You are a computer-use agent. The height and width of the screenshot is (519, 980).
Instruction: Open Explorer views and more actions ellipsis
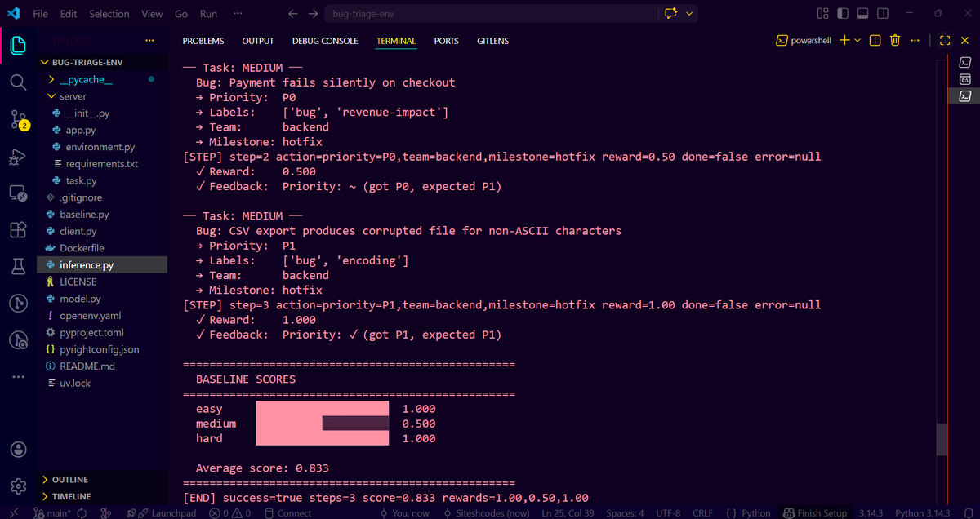coord(149,40)
